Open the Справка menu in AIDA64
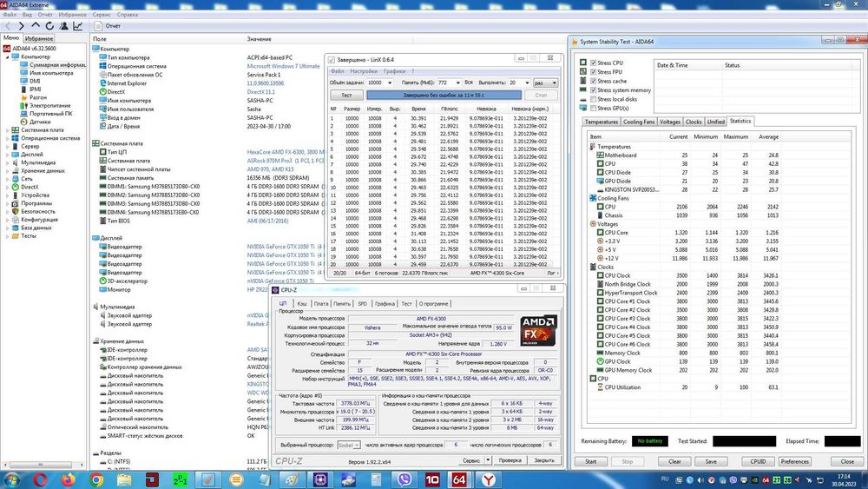Viewport: 868px width, 489px height. [128, 15]
